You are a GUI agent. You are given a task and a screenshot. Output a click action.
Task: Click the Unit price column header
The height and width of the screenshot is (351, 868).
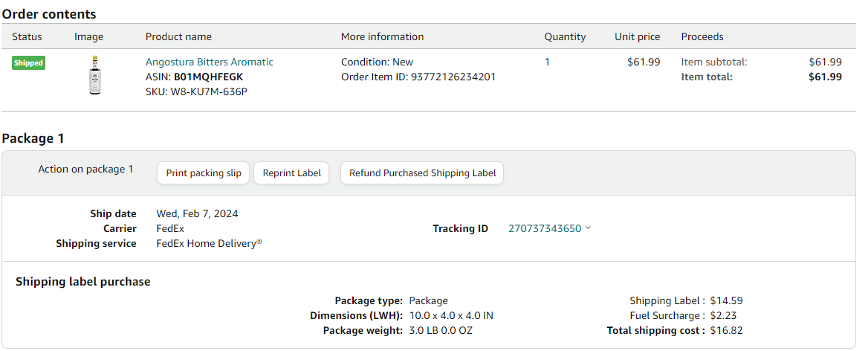[637, 36]
